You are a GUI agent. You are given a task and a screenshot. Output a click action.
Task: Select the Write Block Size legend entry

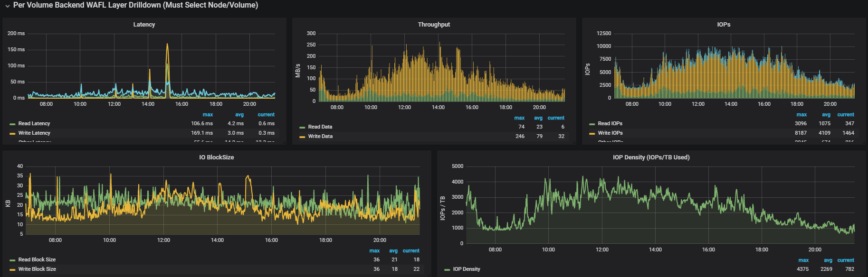tap(37, 269)
